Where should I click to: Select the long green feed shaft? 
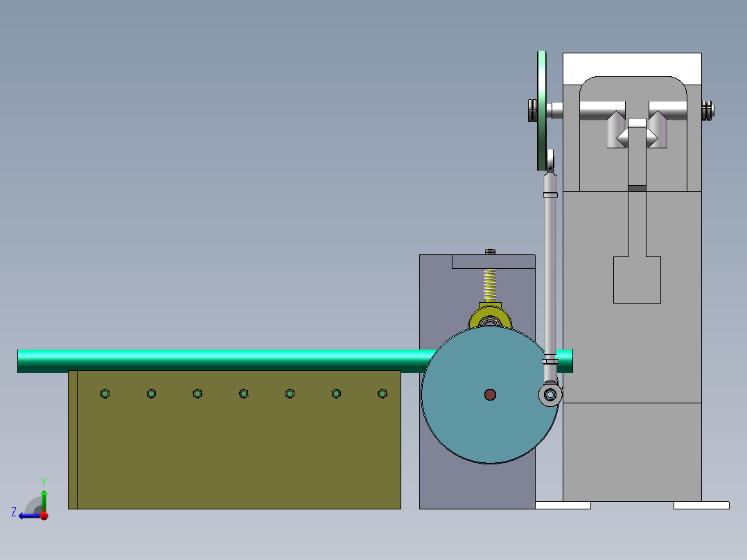(x=208, y=358)
